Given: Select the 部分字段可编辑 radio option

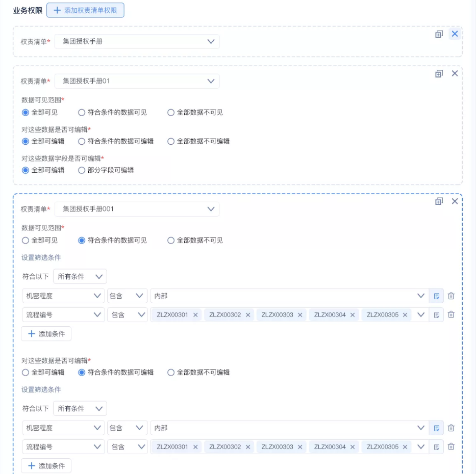Looking at the screenshot, I should 82,170.
